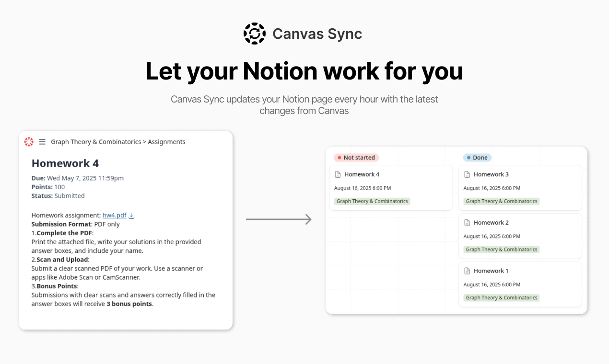Click the 'Homework 4' assignment heading
Viewport: 609px width, 364px height.
click(x=65, y=163)
